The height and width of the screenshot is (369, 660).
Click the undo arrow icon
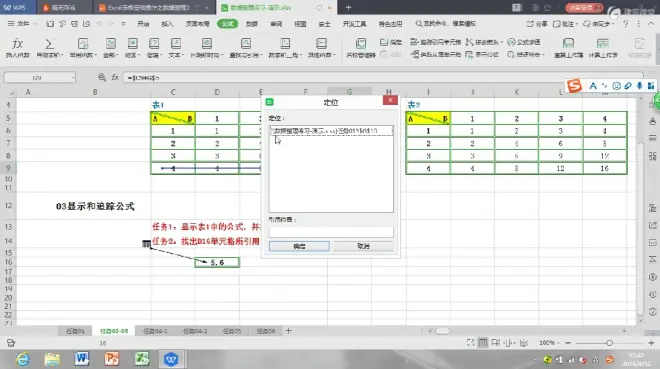pyautogui.click(x=99, y=24)
